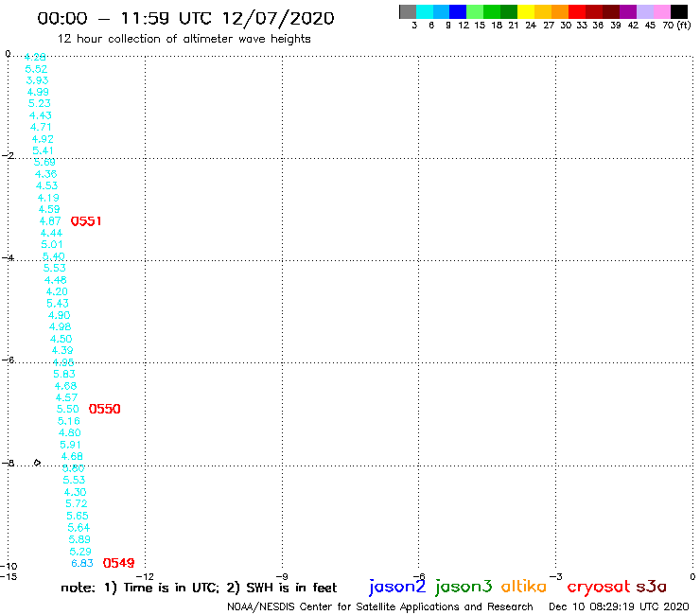Click the -9 longitude axis label
Viewport: 700px width, 615px height.
tap(282, 576)
